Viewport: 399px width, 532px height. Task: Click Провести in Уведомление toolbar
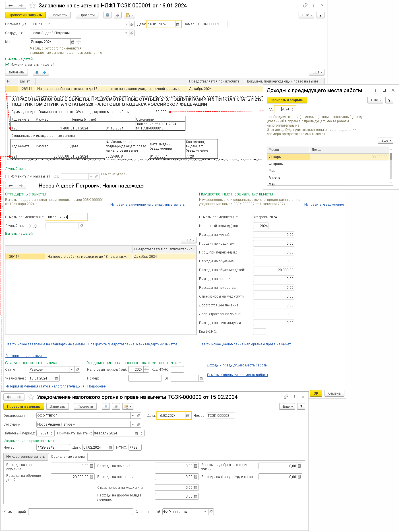pyautogui.click(x=85, y=407)
